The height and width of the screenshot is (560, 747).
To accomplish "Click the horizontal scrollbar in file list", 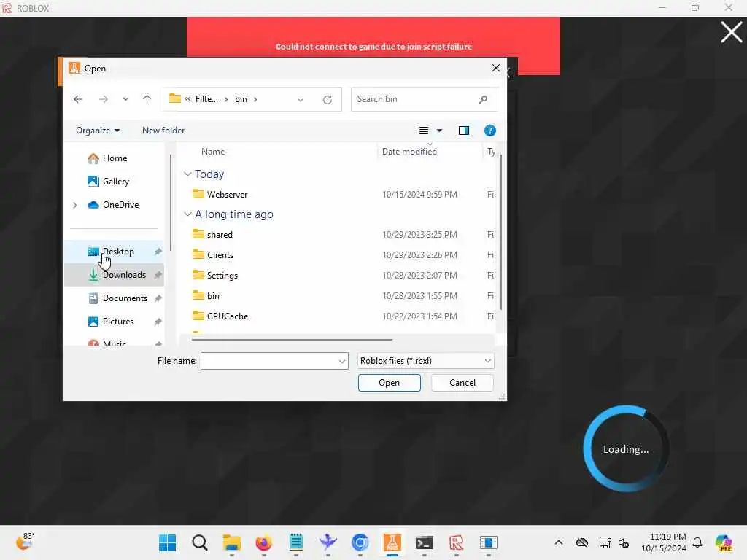I will 292,340.
